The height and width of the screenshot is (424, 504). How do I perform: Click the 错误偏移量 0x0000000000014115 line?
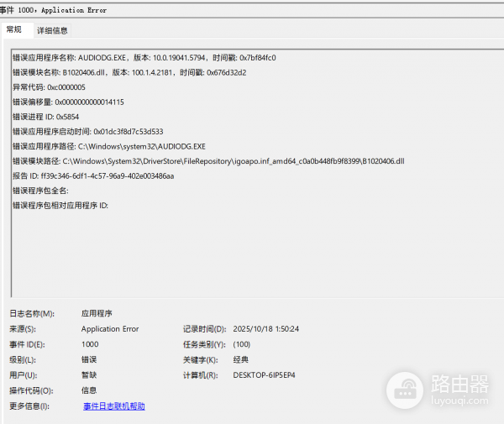68,102
